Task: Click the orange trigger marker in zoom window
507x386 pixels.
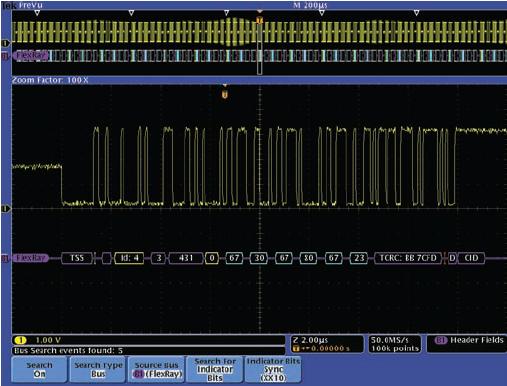Action: (225, 95)
